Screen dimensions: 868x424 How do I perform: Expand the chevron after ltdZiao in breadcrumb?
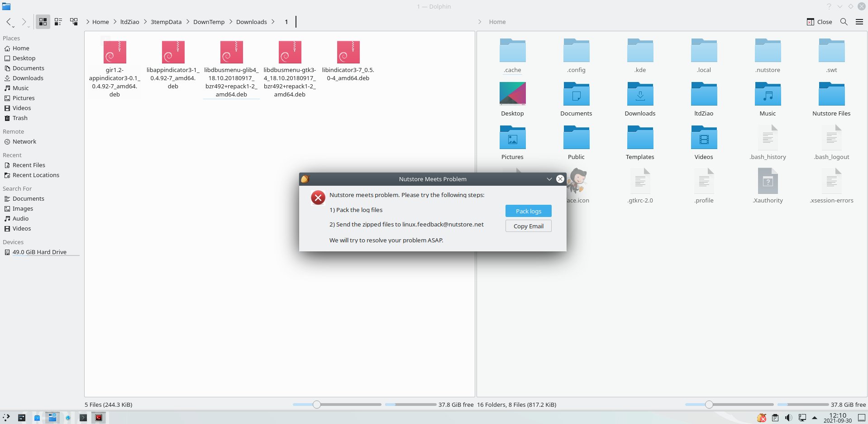(x=145, y=22)
